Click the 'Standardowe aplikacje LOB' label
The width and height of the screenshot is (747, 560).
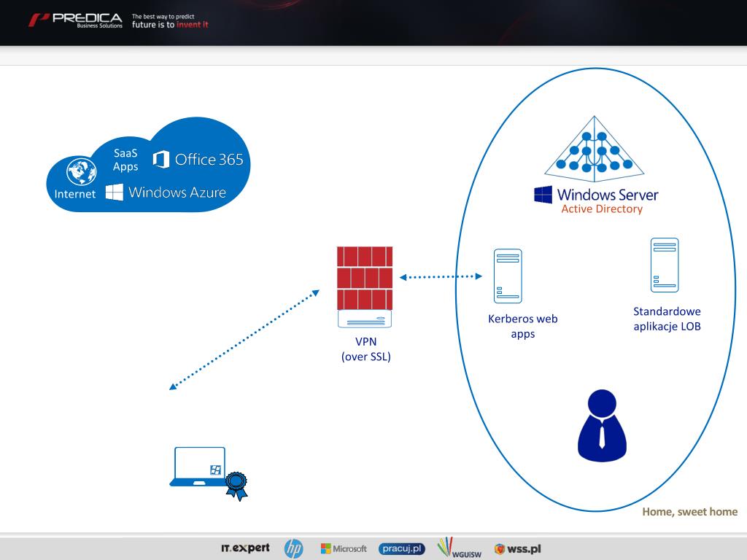[667, 319]
